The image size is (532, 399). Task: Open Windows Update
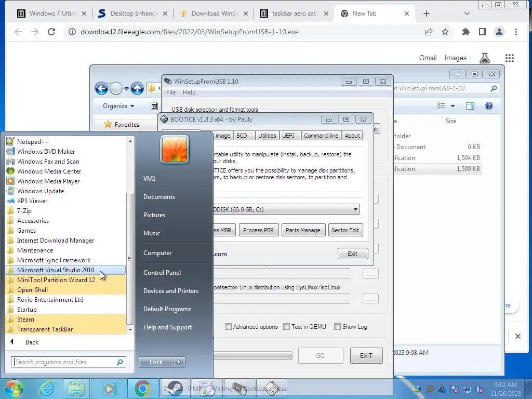[x=41, y=191]
